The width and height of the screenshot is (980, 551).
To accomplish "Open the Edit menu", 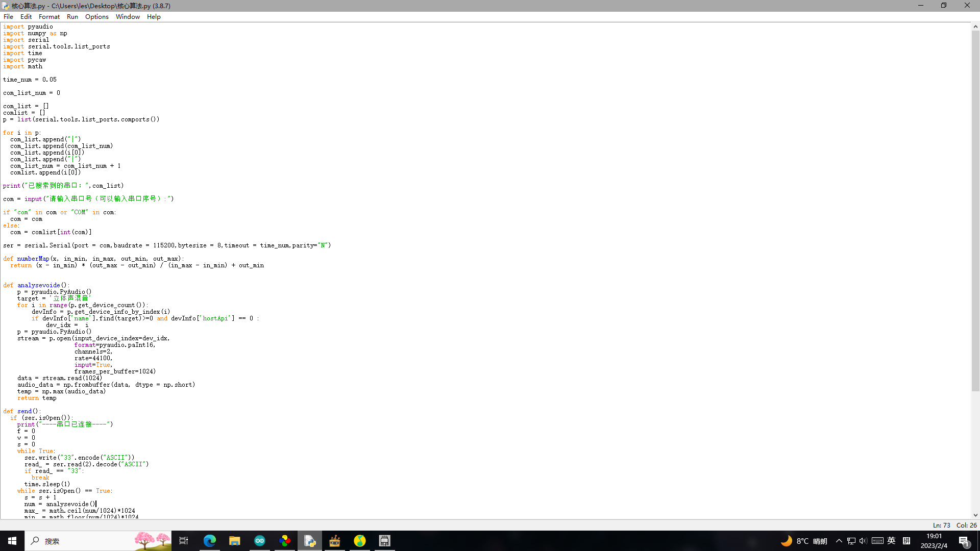I will (26, 16).
